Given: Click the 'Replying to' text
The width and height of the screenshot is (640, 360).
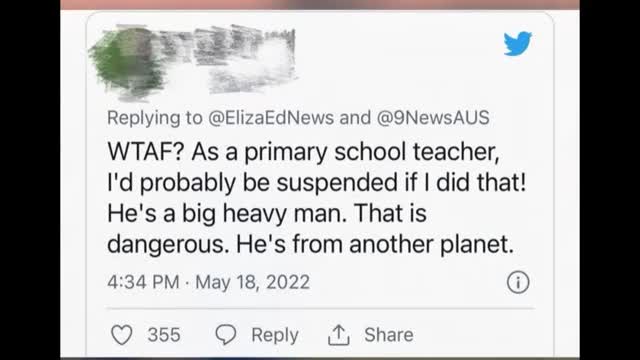Looking at the screenshot, I should pyautogui.click(x=155, y=118).
